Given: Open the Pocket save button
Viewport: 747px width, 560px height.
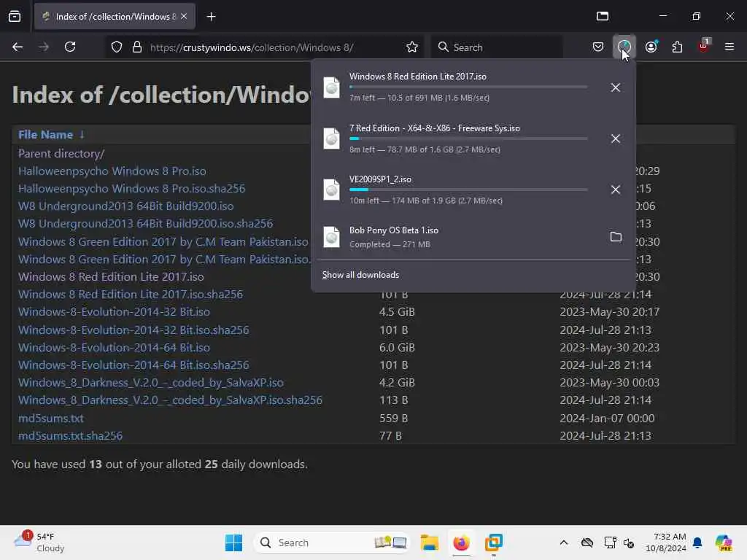Looking at the screenshot, I should [x=598, y=47].
